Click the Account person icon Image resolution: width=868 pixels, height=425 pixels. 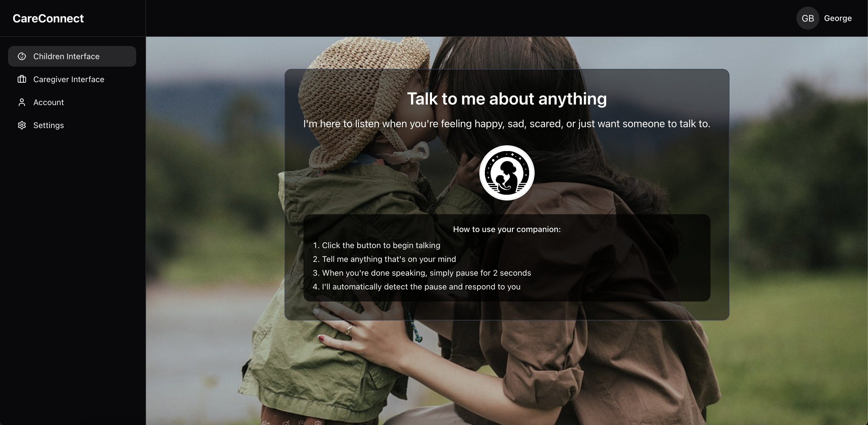click(x=22, y=103)
